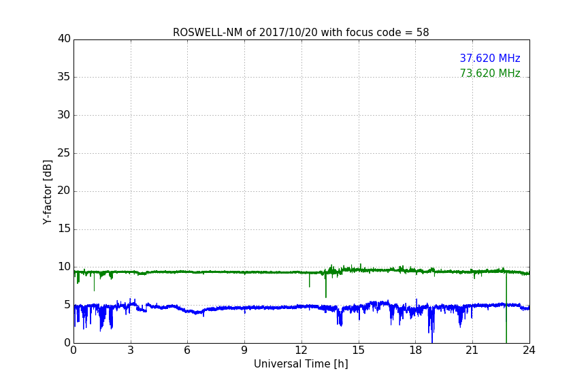
Task: Click the y-axis tick label 40
Action: point(64,39)
